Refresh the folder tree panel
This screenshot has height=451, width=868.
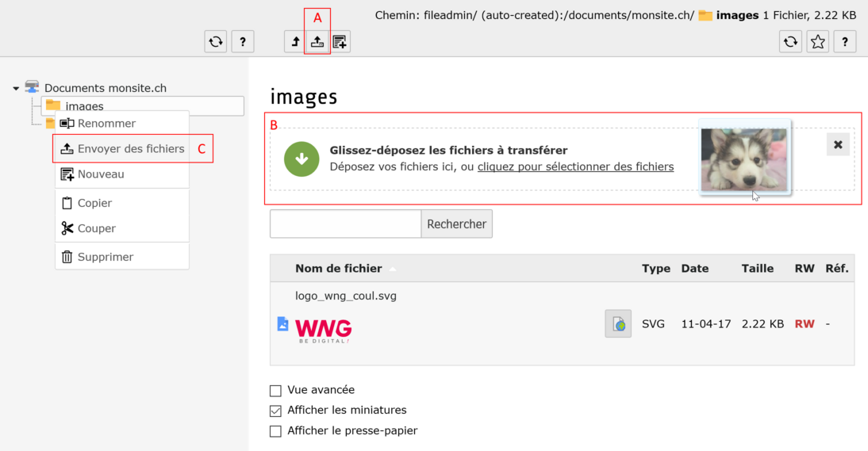[x=216, y=42]
